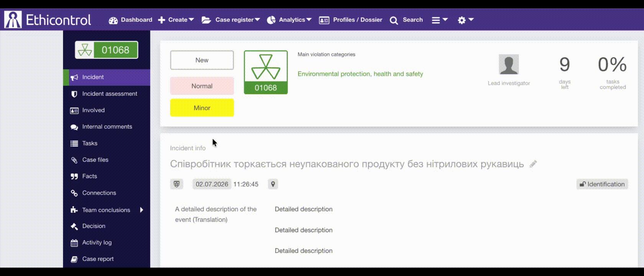Click the ID card Profiles icon
644x276 pixels.
(324, 20)
